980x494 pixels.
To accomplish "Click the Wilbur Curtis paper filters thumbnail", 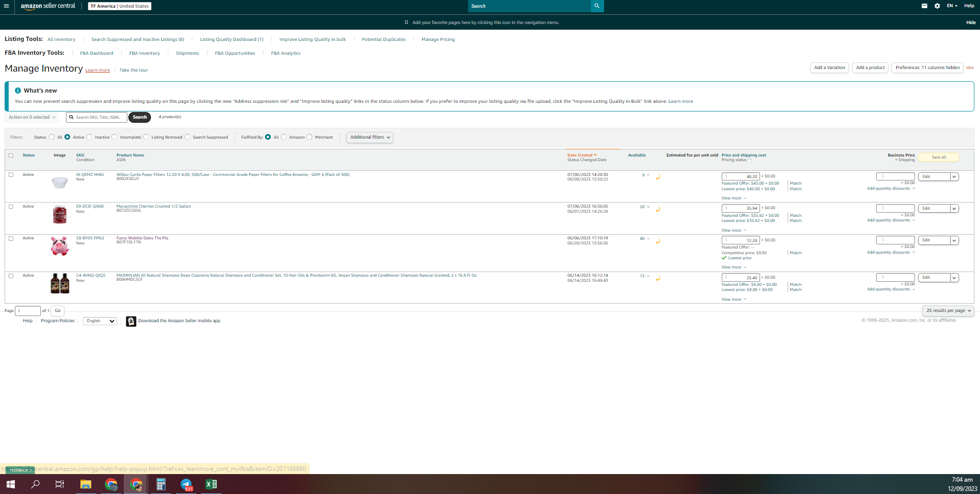I will point(60,183).
